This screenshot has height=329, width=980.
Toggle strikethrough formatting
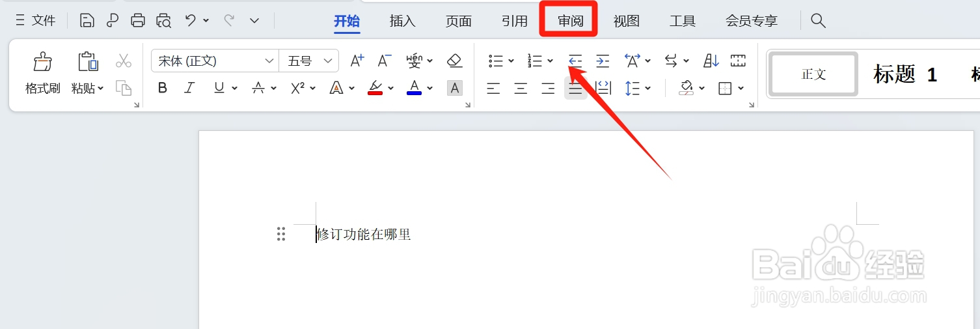[258, 88]
